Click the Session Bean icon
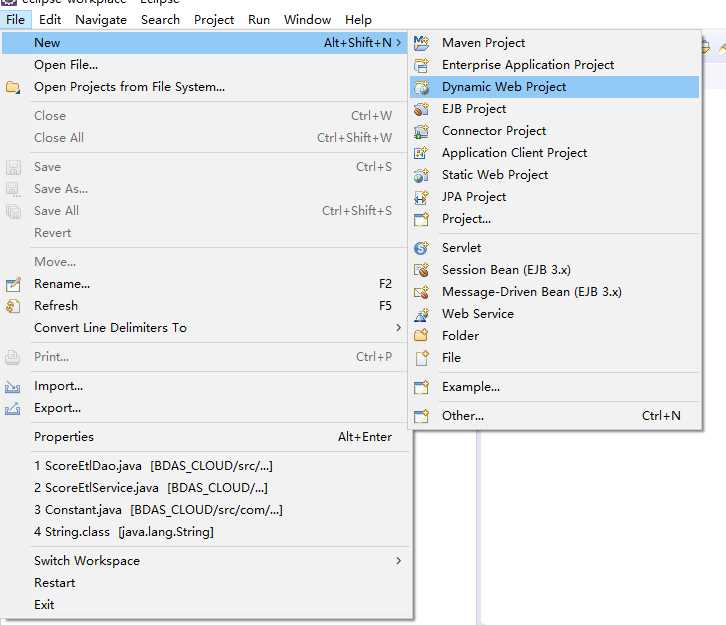This screenshot has height=625, width=726. point(421,270)
